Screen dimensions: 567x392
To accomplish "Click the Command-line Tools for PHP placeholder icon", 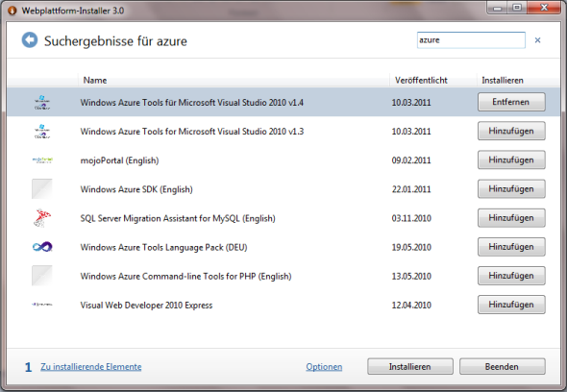I will (42, 276).
